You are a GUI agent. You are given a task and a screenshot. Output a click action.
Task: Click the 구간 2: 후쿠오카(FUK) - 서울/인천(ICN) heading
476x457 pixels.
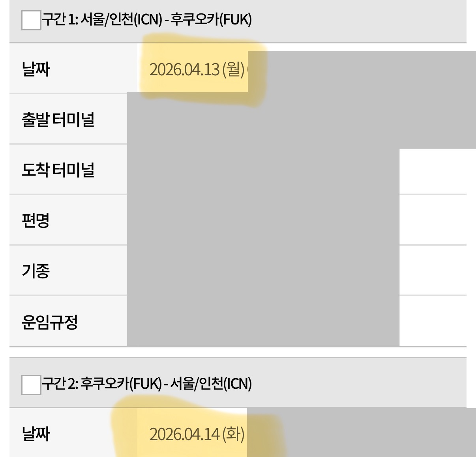tap(147, 383)
